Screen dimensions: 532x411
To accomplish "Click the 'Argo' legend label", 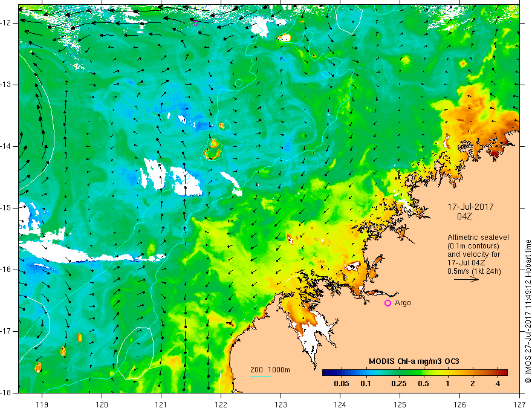I will [403, 303].
